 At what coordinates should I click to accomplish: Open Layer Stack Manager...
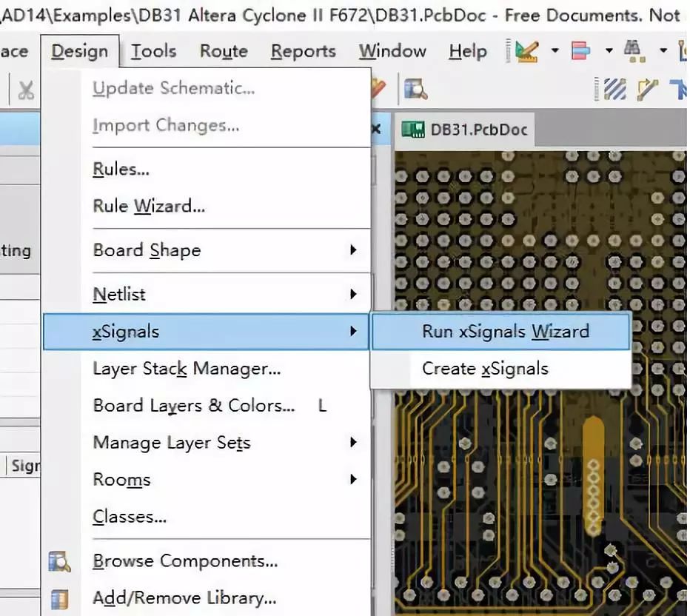point(207,369)
